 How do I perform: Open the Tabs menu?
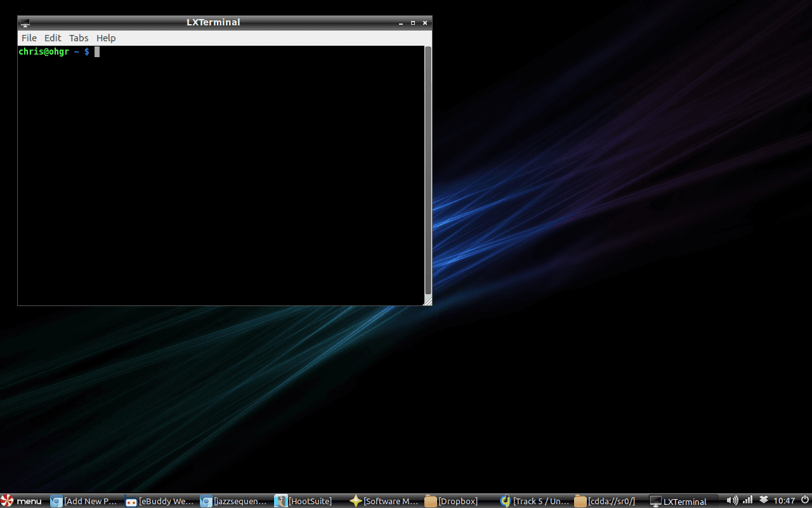79,38
